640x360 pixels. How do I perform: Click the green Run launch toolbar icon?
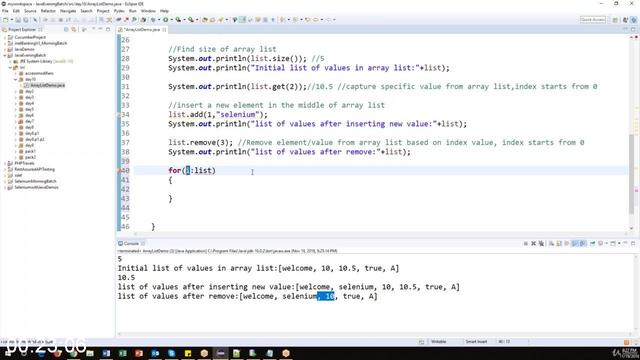coord(165,20)
